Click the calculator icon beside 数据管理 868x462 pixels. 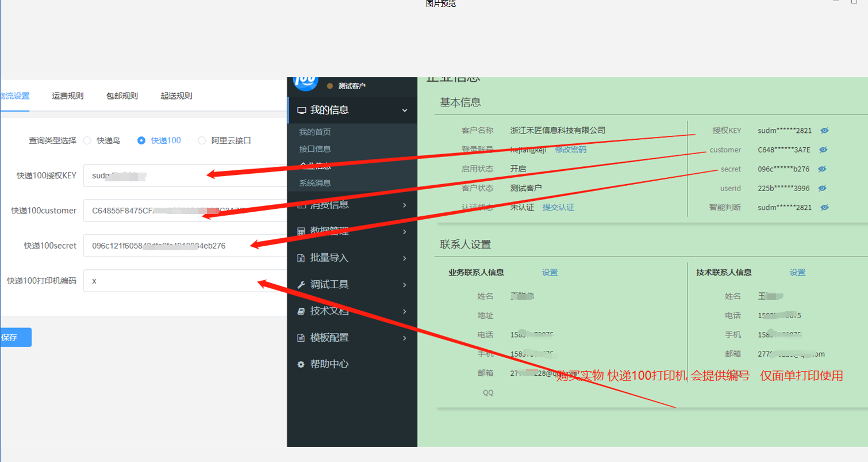(301, 231)
